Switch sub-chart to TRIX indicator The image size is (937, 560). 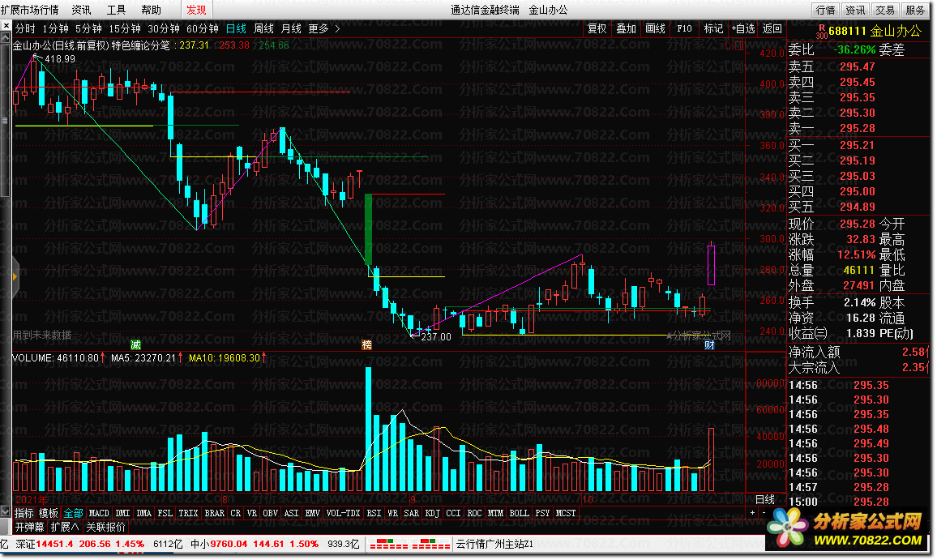click(187, 513)
